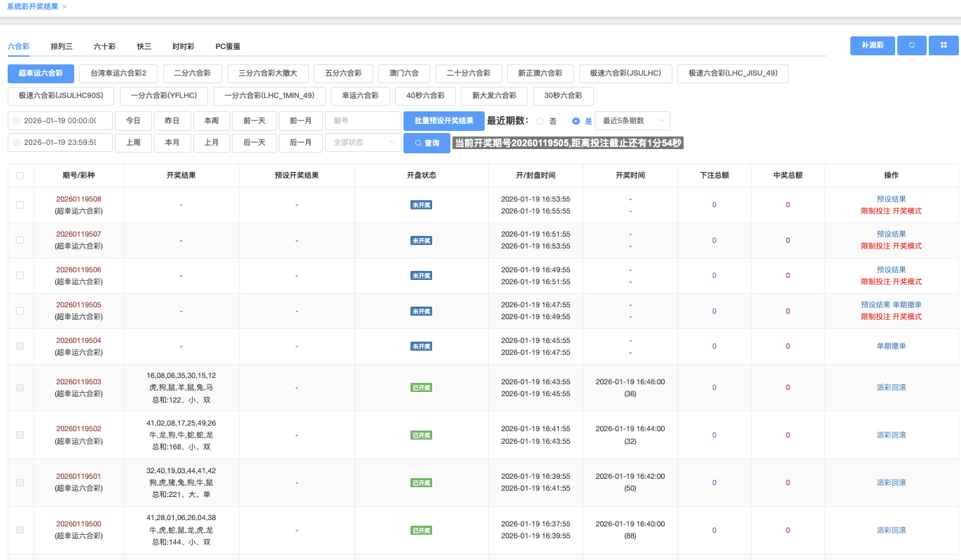This screenshot has width=961, height=560.
Task: Click 派彩回滚 link for issue 20260119503
Action: tap(891, 387)
